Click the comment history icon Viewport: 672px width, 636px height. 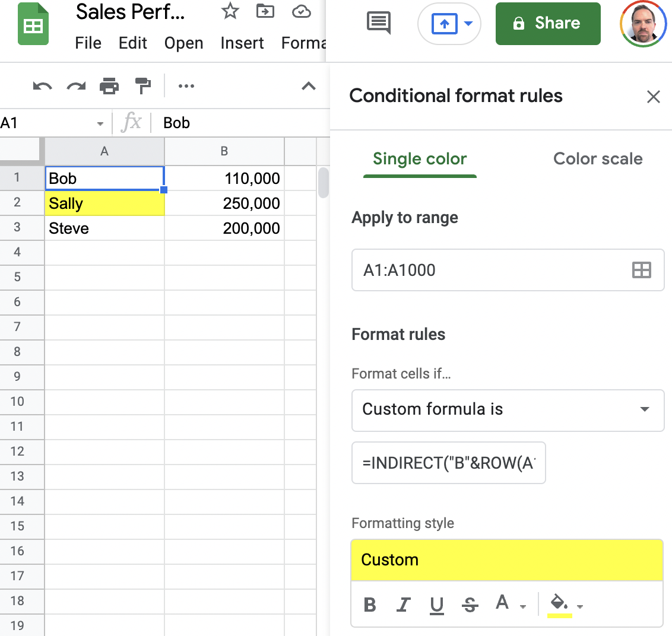[x=378, y=22]
